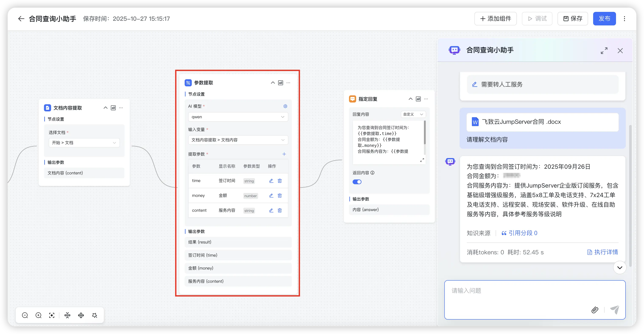
Task: Add a new extraction parameter
Action: (284, 154)
